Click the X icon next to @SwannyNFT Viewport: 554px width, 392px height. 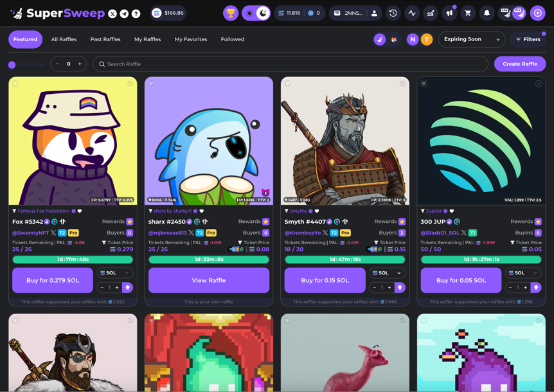[53, 233]
